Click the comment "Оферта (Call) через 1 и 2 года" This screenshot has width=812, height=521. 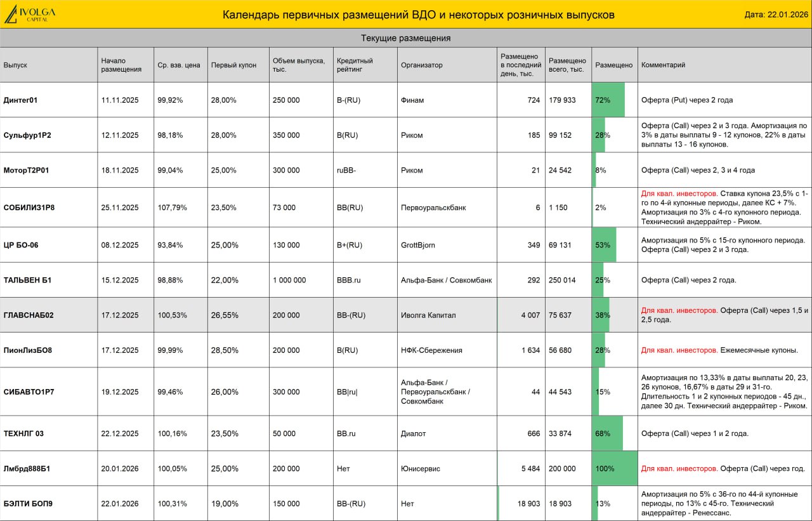click(x=695, y=433)
